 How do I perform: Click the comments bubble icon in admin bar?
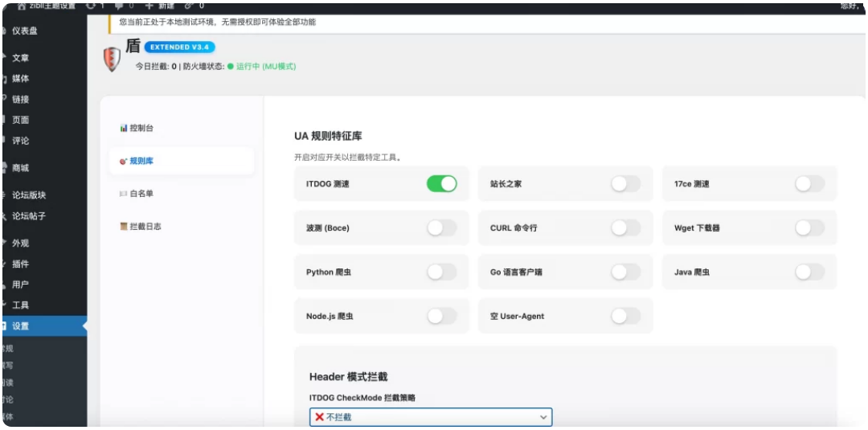coord(119,6)
